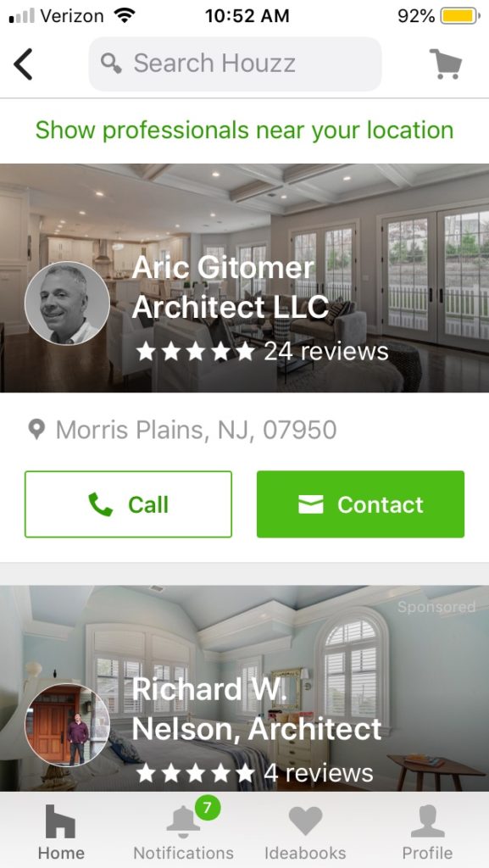View Aric Gitomer's 24 reviews
Viewport: 489px width, 868px height.
click(262, 351)
